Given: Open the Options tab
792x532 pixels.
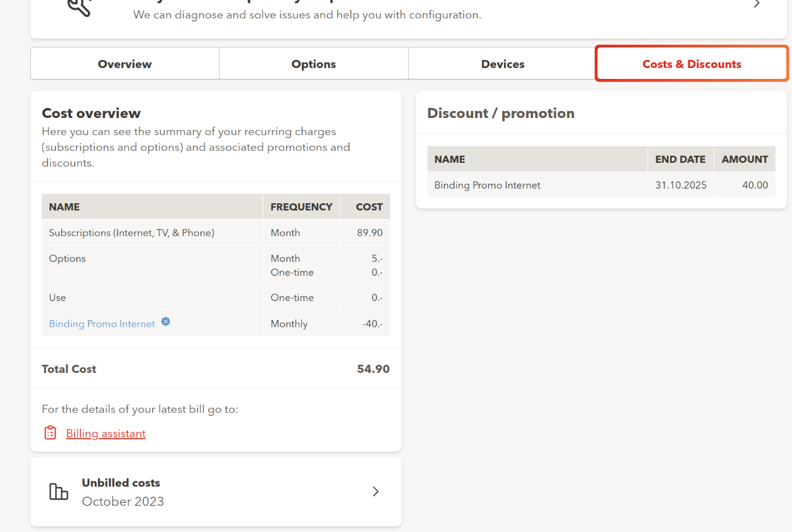Looking at the screenshot, I should point(313,64).
